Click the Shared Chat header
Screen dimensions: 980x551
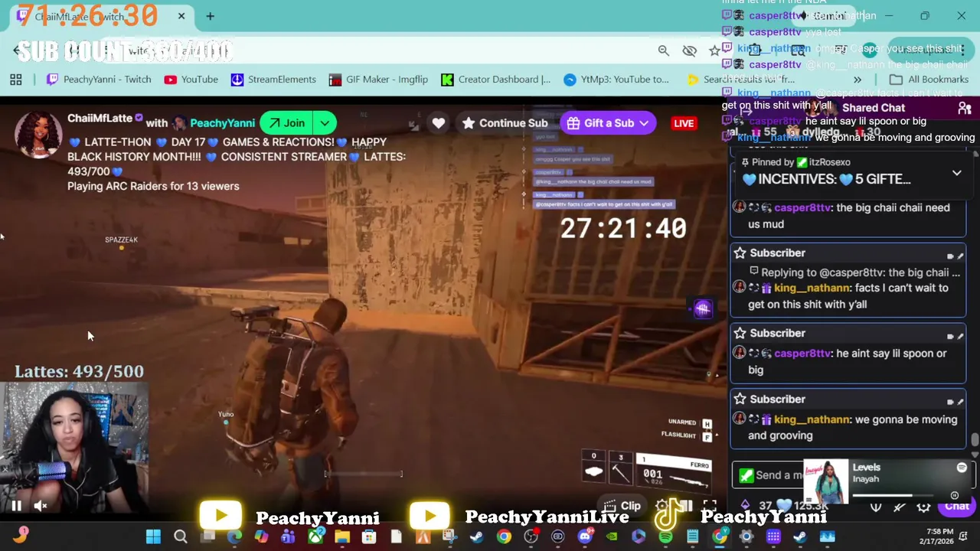tap(873, 108)
